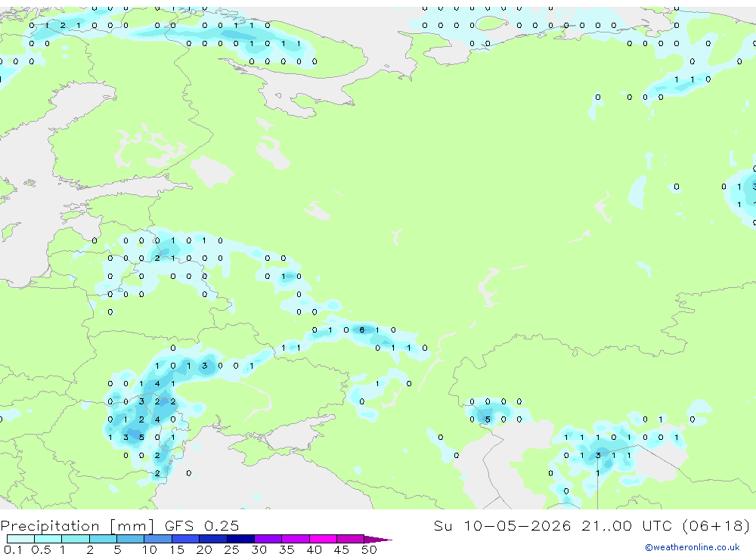The width and height of the screenshot is (756, 554).
Task: Click the 0.5–1 mm legend swatch
Action: point(48,539)
